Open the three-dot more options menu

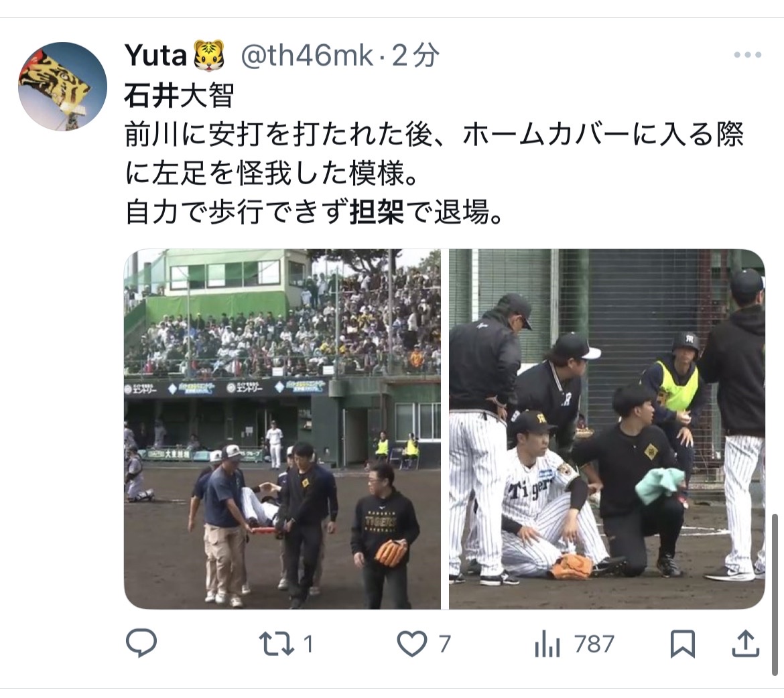coord(748,55)
